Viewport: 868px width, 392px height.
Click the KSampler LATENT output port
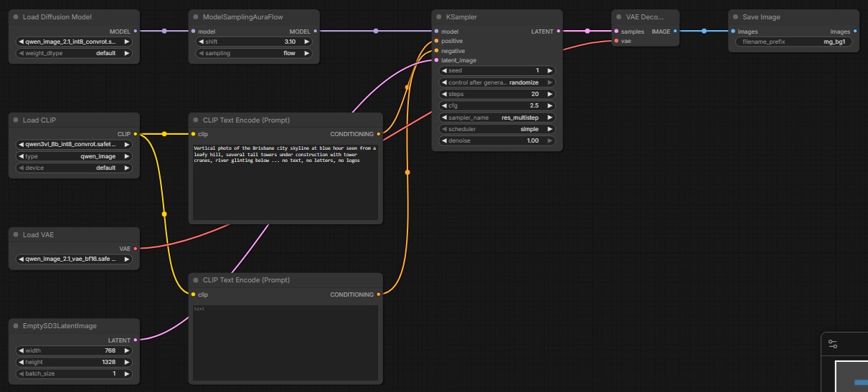click(559, 32)
